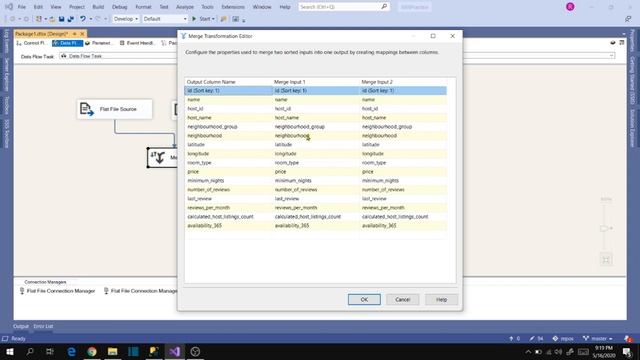Click OK in the Merge Transformation Editor
The image size is (640, 360).
pyautogui.click(x=364, y=300)
